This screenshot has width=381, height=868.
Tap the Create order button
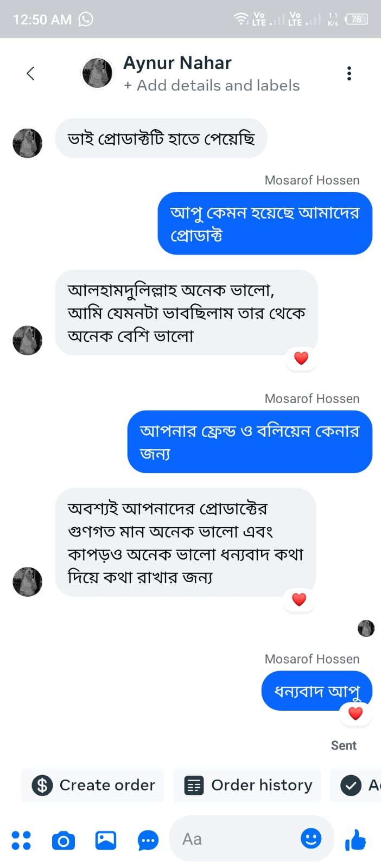tap(92, 785)
